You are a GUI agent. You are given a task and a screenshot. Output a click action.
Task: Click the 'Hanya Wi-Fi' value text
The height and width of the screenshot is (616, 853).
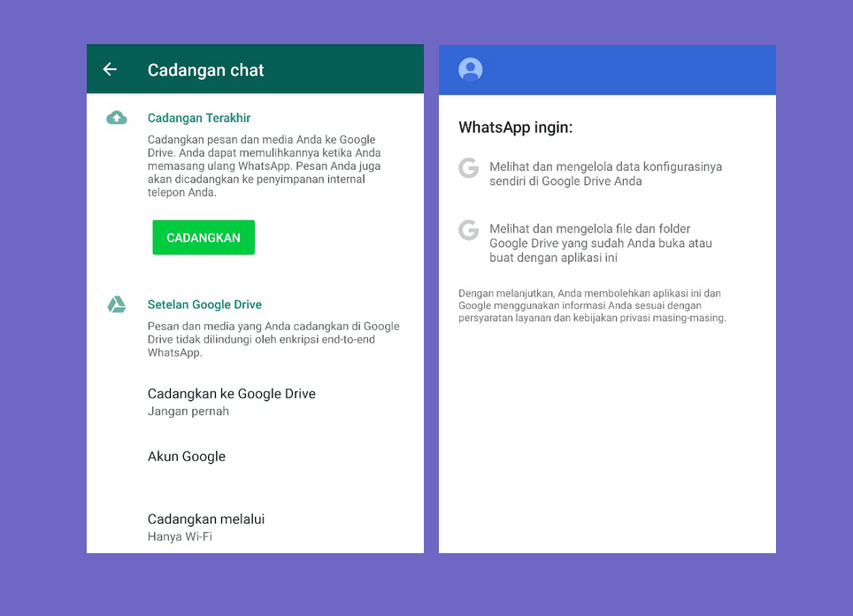[180, 536]
